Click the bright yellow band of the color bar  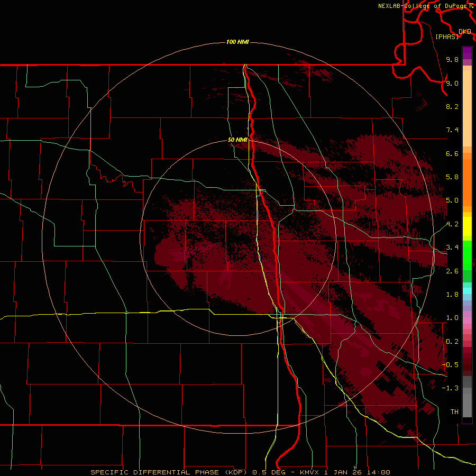click(467, 226)
